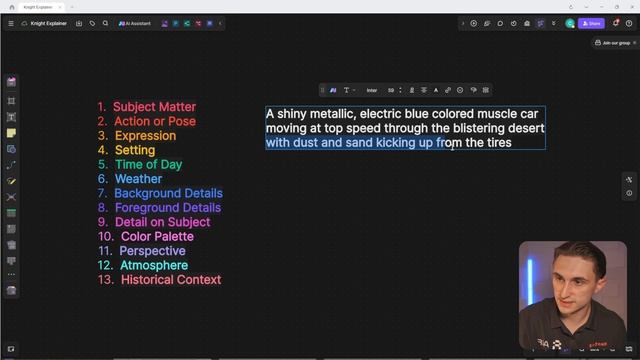Image resolution: width=640 pixels, height=360 pixels.
Task: Open the AI Assistant
Action: pyautogui.click(x=135, y=24)
